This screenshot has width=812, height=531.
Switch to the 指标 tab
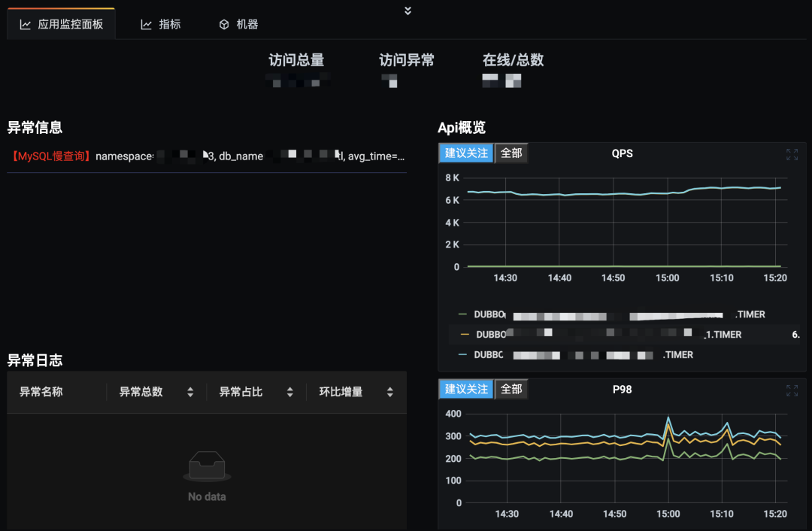160,23
